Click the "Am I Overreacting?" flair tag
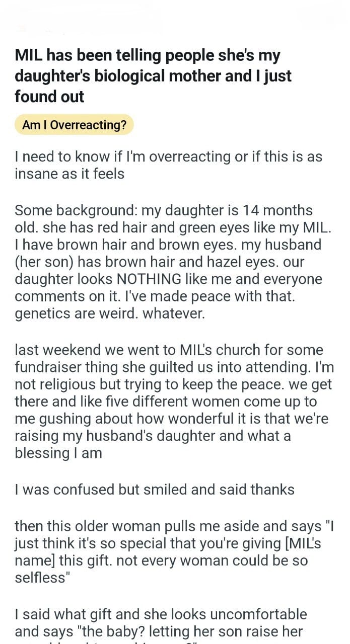Screen dimensions: 350x644 point(74,125)
